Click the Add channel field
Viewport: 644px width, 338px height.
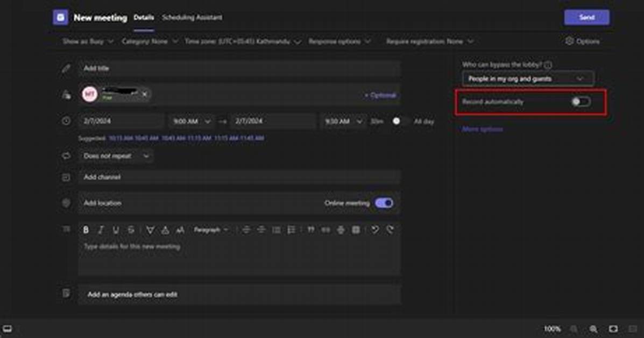pos(239,177)
